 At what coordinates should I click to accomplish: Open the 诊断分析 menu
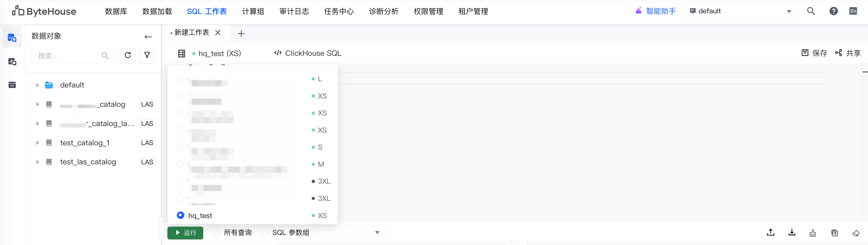coord(384,12)
